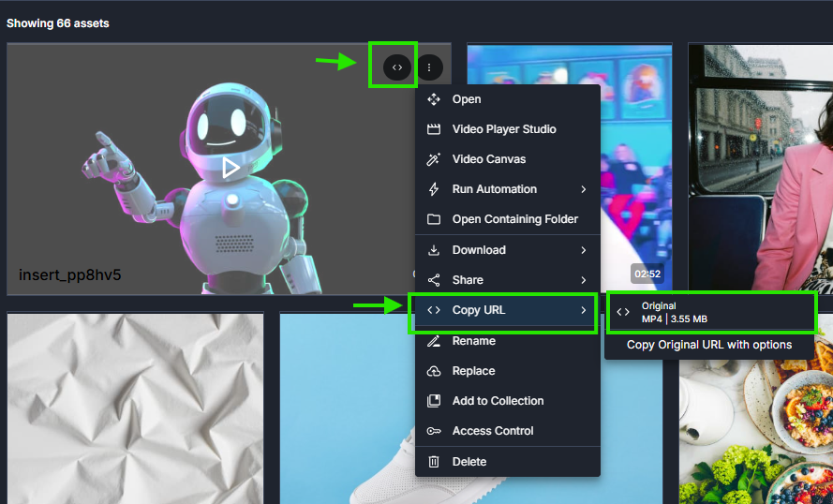
Task: Click the code icon beside Original
Action: (x=622, y=312)
